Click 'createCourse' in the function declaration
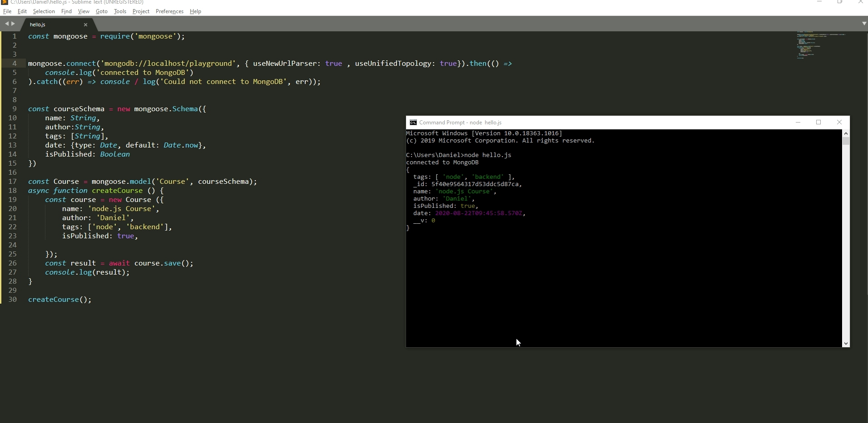Screen dimensions: 868x423 (x=117, y=191)
